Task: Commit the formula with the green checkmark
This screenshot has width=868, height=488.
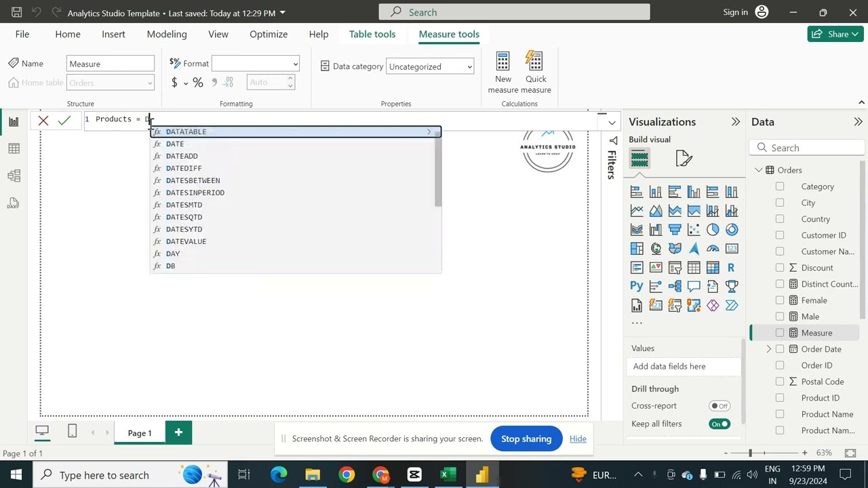Action: tap(64, 121)
